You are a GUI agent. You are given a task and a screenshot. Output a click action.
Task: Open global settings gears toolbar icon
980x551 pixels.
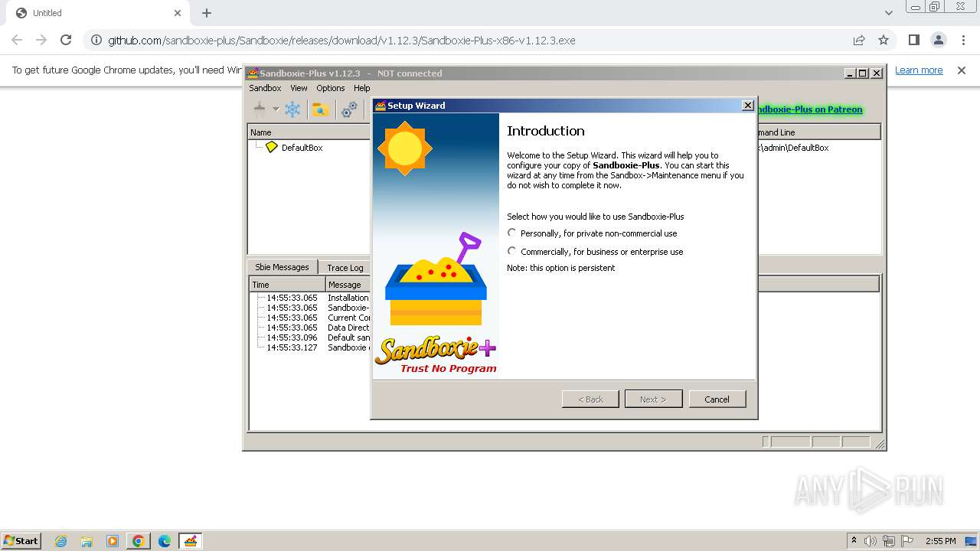(349, 109)
